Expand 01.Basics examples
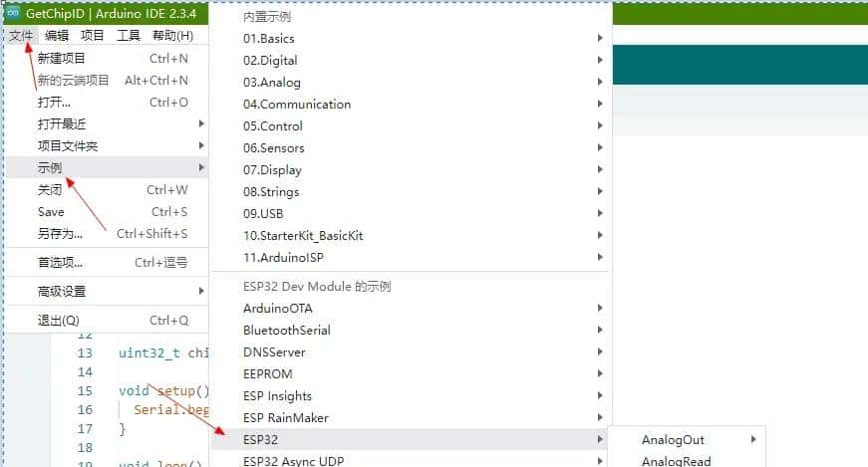The image size is (868, 467). [x=412, y=38]
